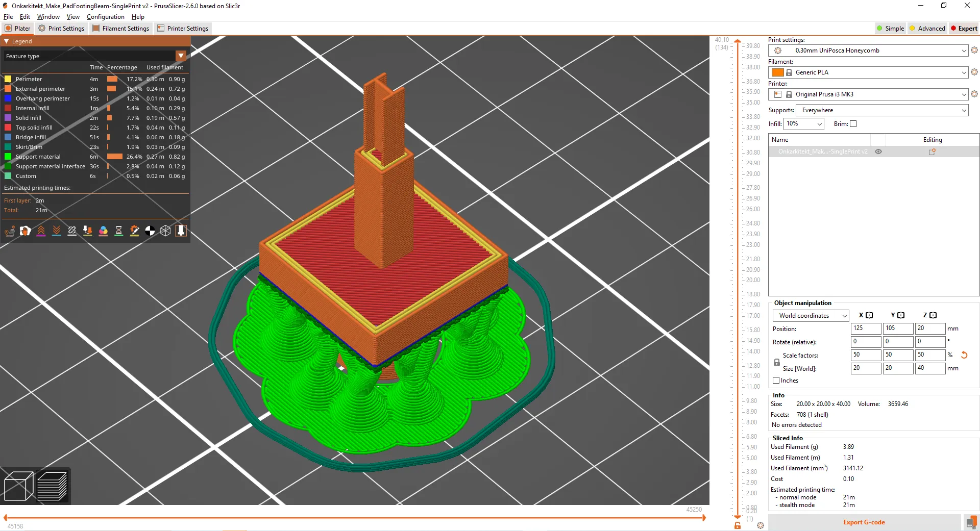The height and width of the screenshot is (531, 980).
Task: Toggle travel moves visibility in legend toolbar
Action: pos(10,231)
